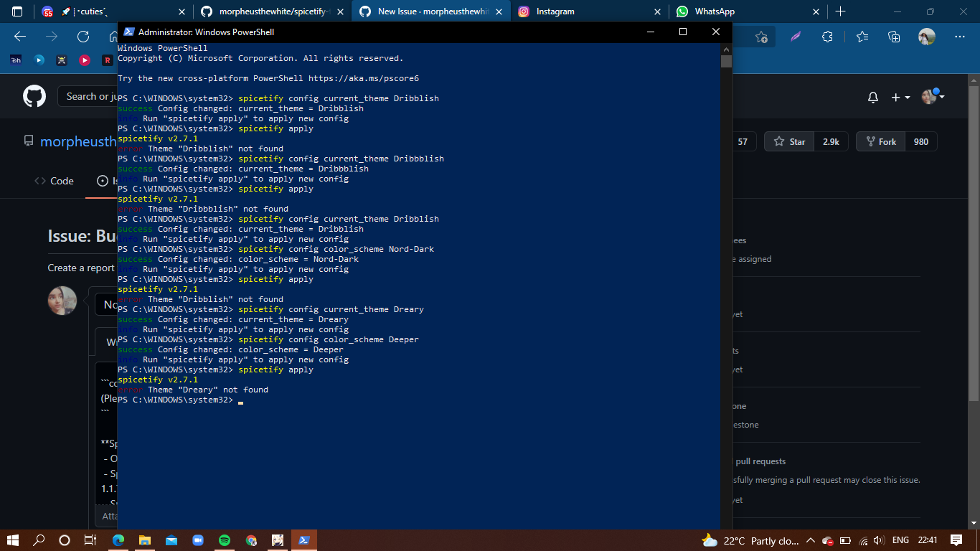Open Windows PowerShell from the taskbar
The height and width of the screenshot is (551, 980).
[x=303, y=540]
